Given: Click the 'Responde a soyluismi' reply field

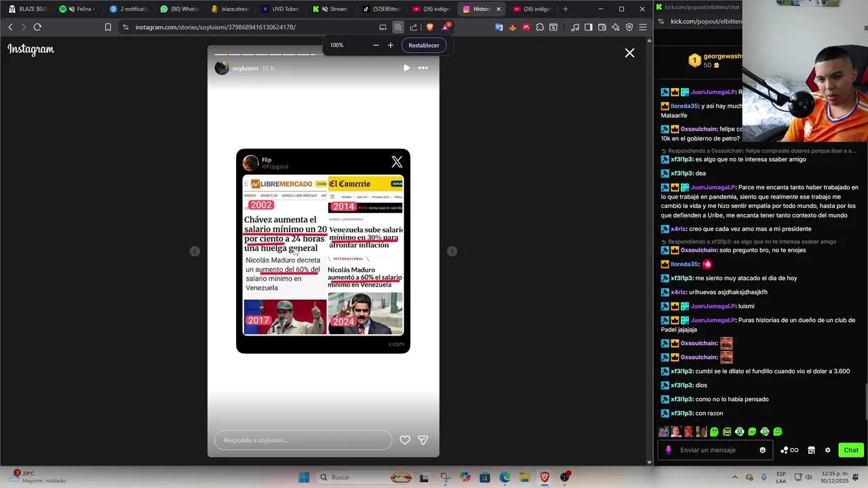Looking at the screenshot, I should pos(303,440).
